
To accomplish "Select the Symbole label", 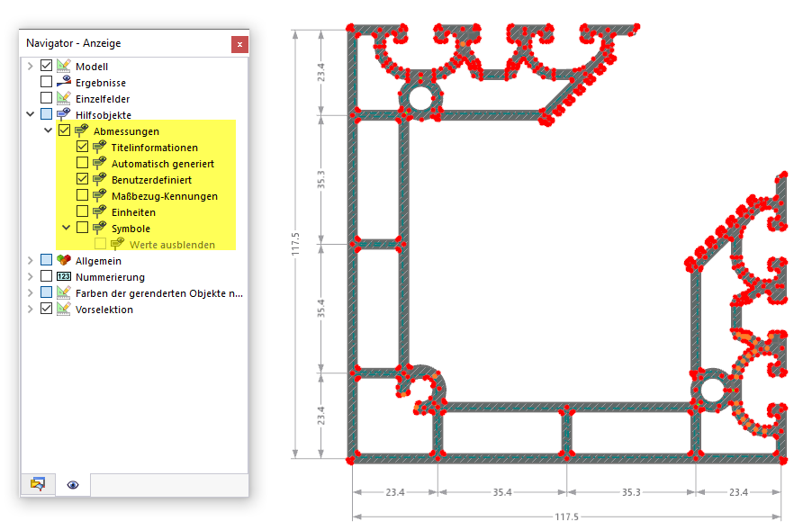I will coord(131,229).
